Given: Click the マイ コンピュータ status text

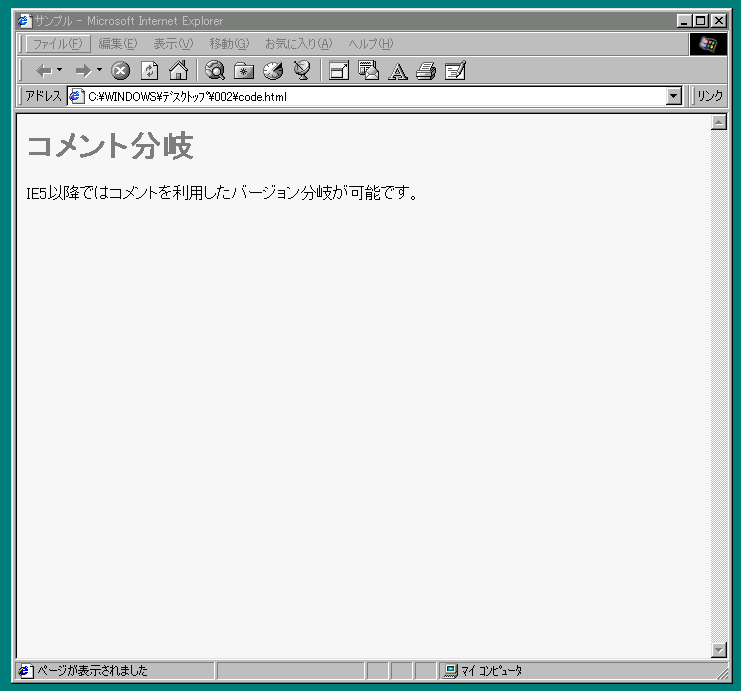Looking at the screenshot, I should (491, 671).
